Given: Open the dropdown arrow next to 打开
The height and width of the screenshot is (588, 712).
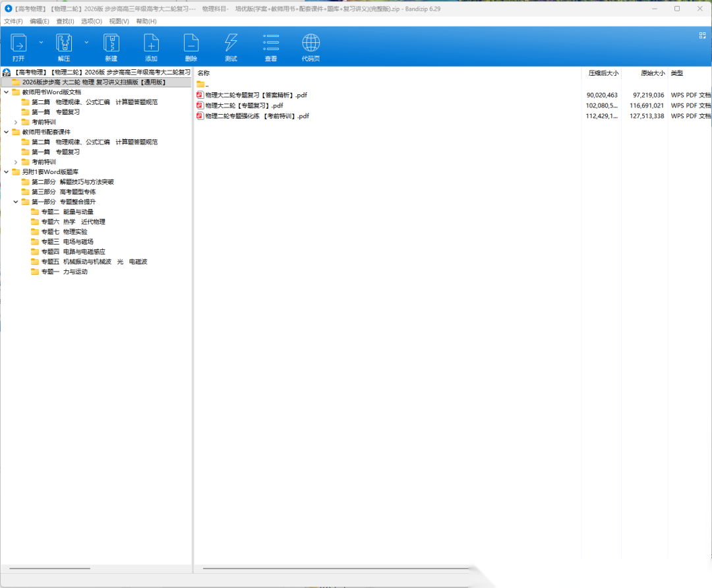Looking at the screenshot, I should click(x=41, y=42).
